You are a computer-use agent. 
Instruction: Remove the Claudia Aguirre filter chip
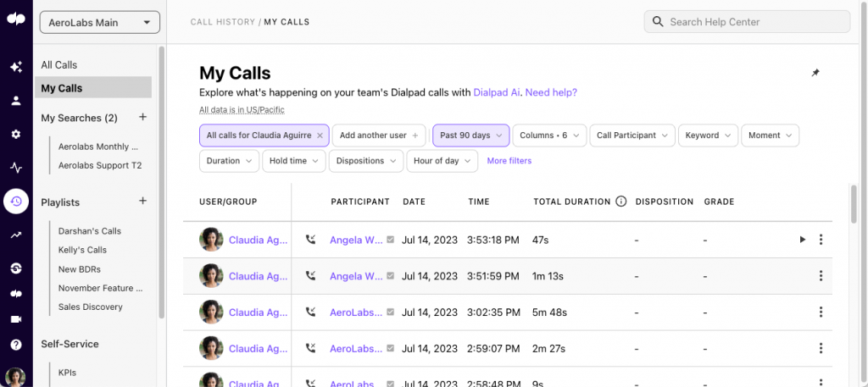pyautogui.click(x=320, y=135)
